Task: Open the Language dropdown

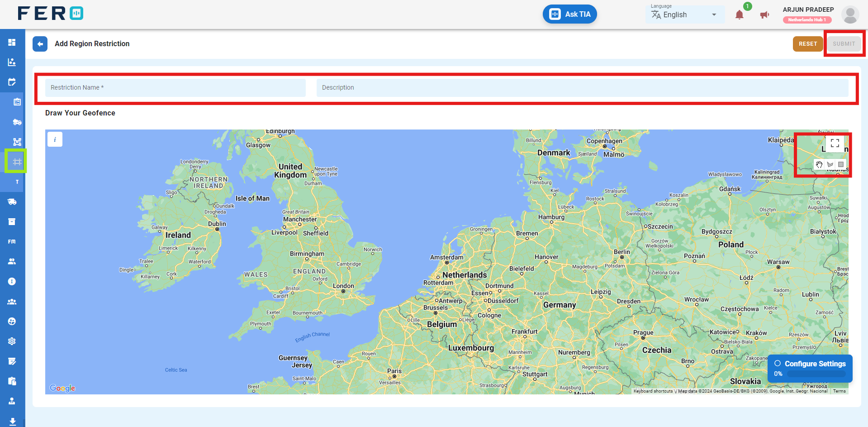Action: 685,14
